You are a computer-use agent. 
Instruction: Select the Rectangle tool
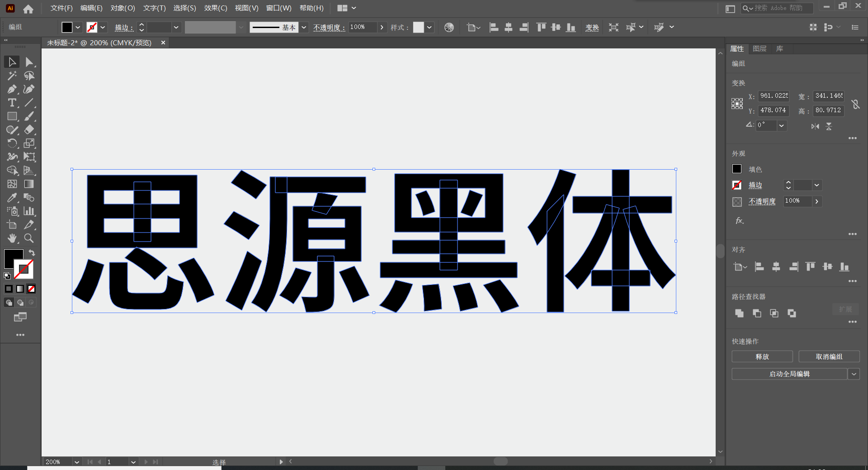pyautogui.click(x=12, y=116)
